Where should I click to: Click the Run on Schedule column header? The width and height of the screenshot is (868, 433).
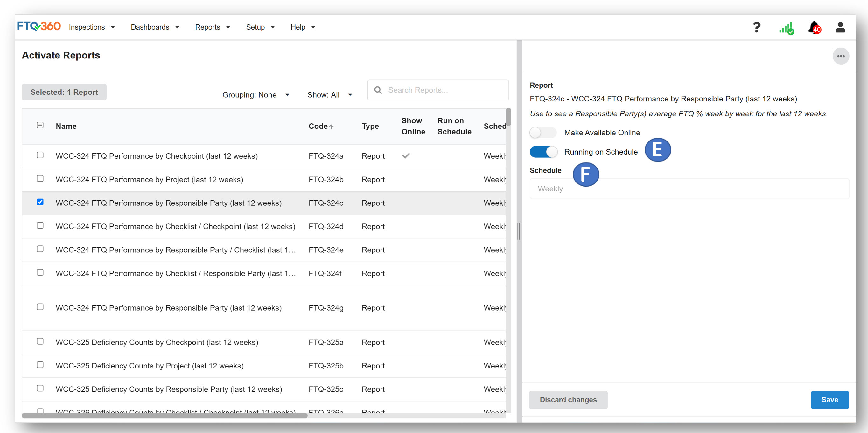tap(454, 126)
